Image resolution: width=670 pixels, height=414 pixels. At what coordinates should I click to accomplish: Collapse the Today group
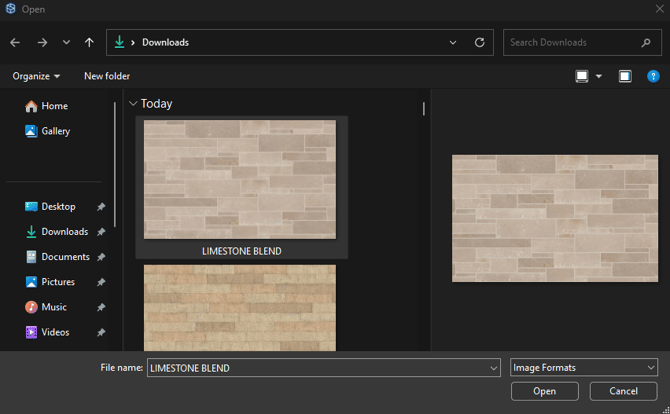point(133,103)
